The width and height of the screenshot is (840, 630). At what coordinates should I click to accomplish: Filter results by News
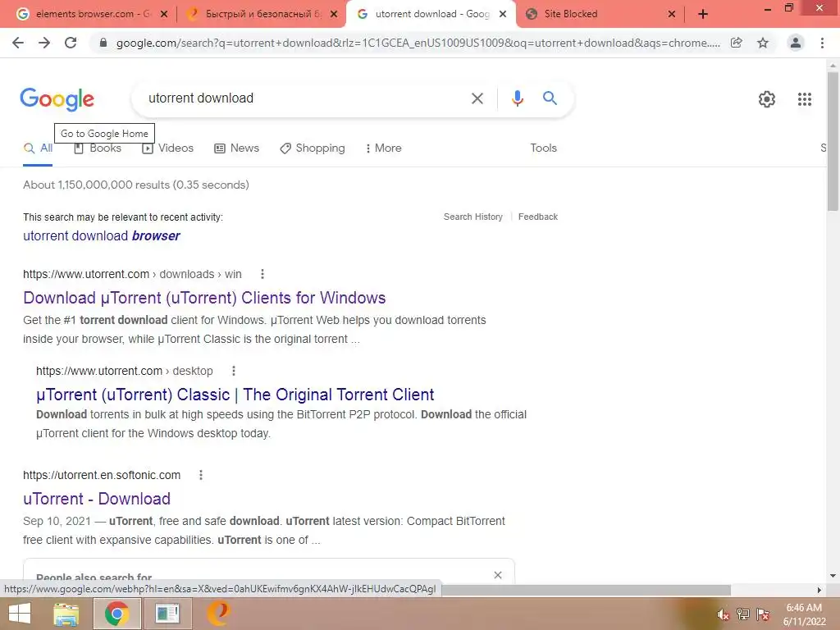click(x=237, y=148)
